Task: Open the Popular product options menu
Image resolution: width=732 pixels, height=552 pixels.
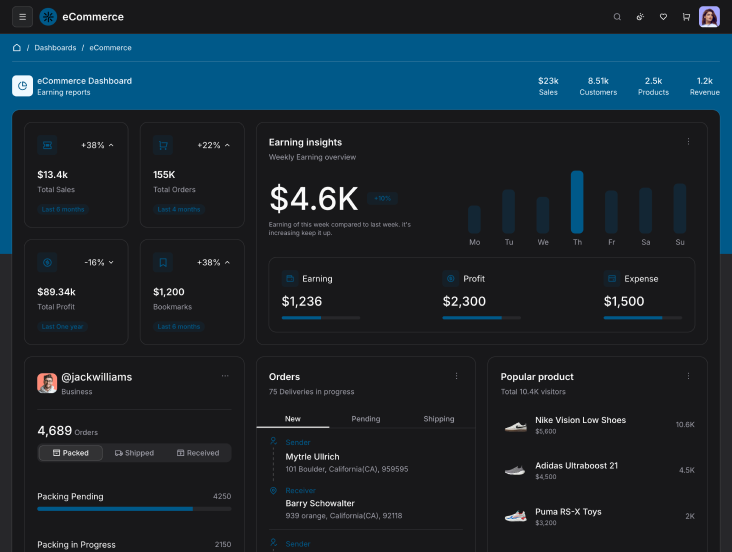Action: coord(688,376)
